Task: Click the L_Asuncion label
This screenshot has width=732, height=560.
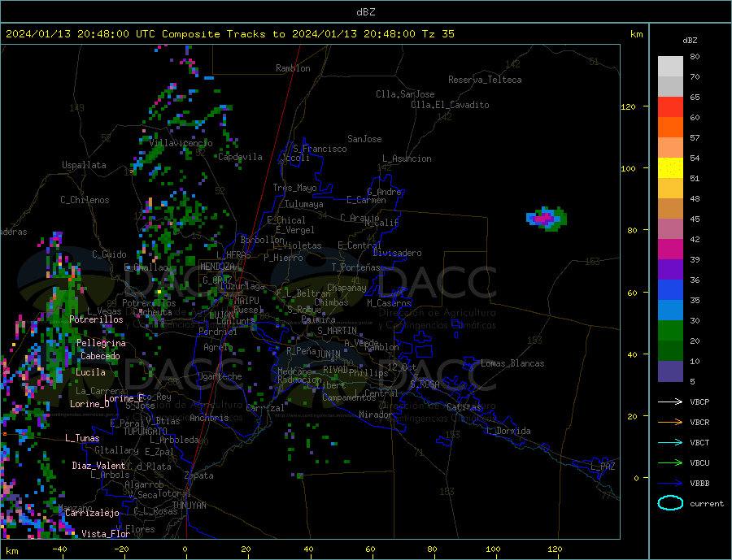Action: pyautogui.click(x=407, y=158)
